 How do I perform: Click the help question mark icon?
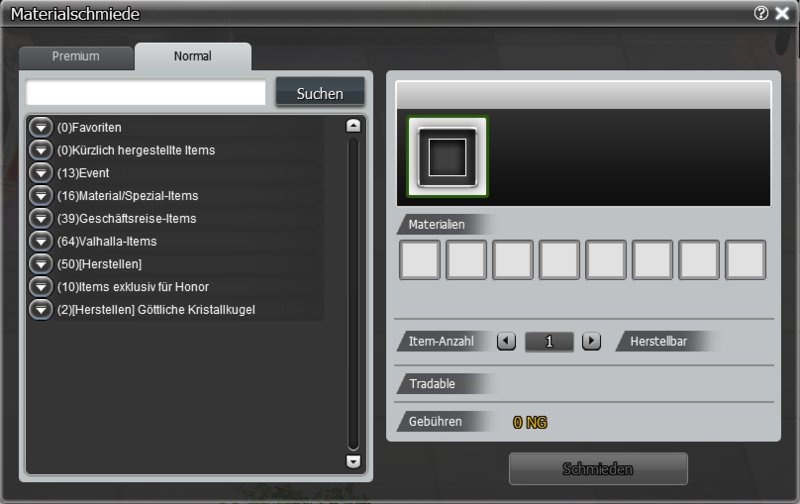point(761,14)
